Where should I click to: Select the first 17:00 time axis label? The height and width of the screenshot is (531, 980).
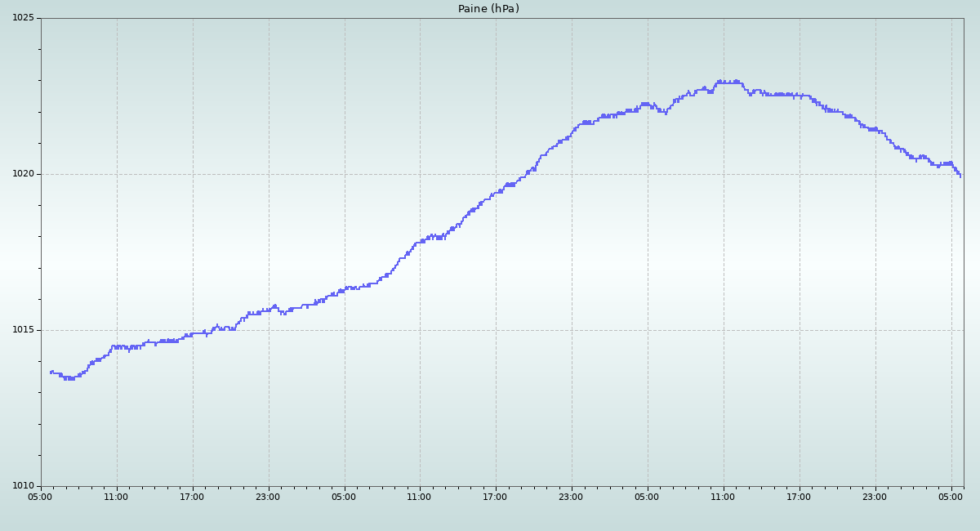click(x=193, y=497)
